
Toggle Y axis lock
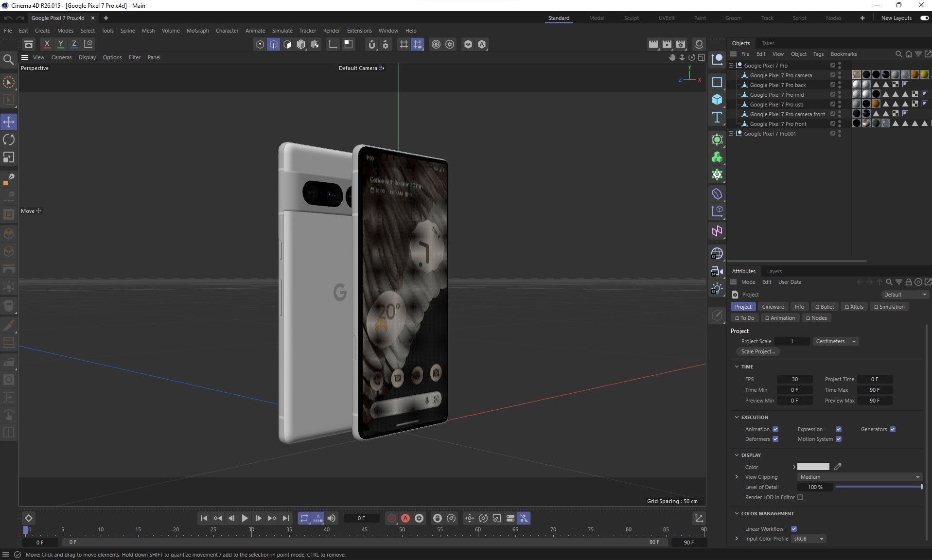pyautogui.click(x=60, y=44)
